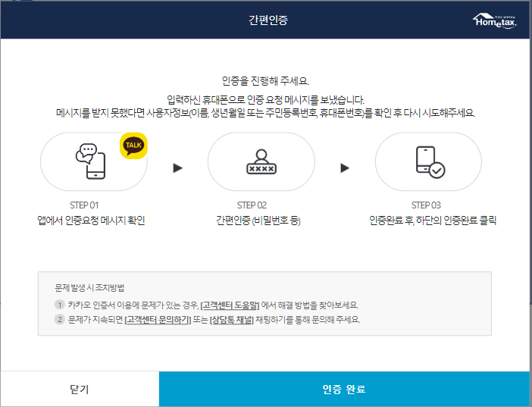The height and width of the screenshot is (407, 532).
Task: Click the phone with chat bubbles icon
Action: pyautogui.click(x=90, y=161)
